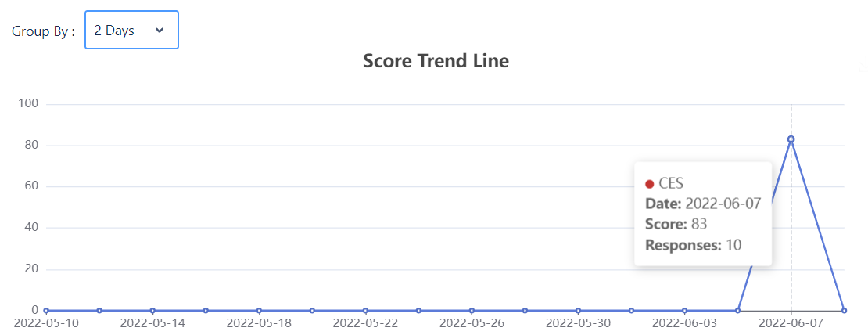Click the peak data point at score 83
Image resolution: width=868 pixels, height=335 pixels.
coord(791,139)
